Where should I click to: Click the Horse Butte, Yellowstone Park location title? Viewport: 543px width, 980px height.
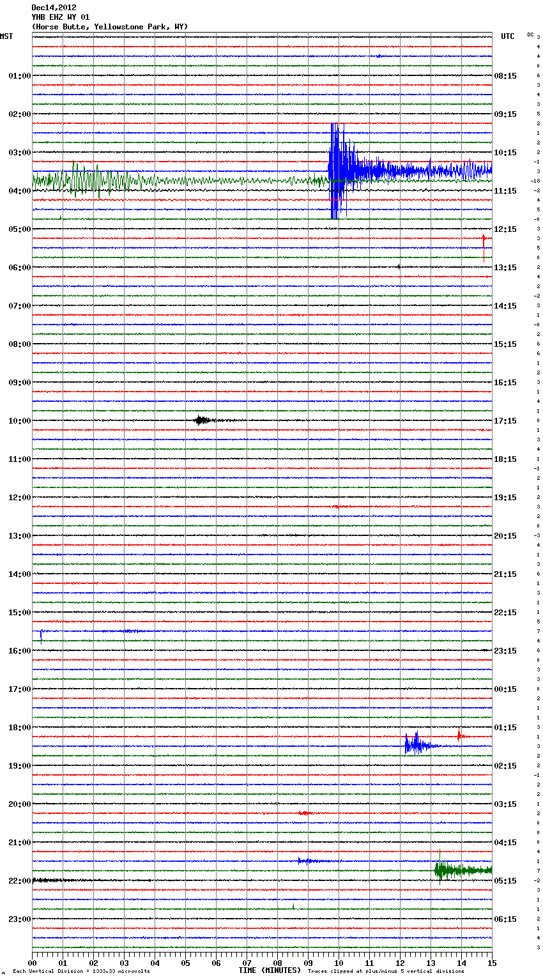(x=110, y=27)
